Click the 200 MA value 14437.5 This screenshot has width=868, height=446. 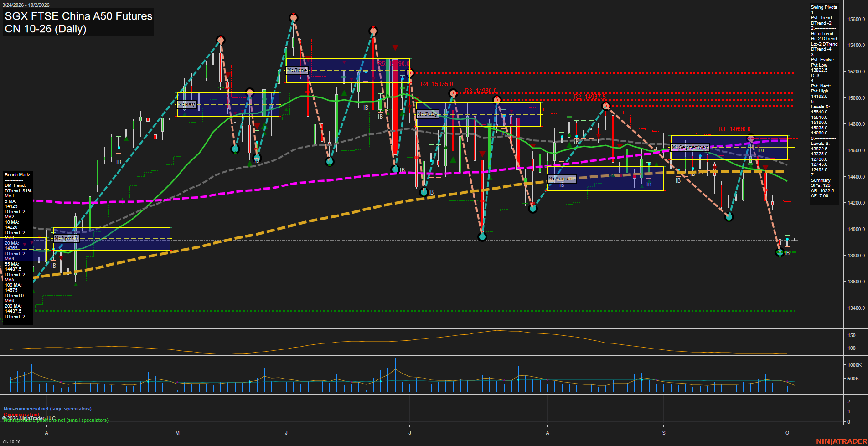(x=13, y=311)
